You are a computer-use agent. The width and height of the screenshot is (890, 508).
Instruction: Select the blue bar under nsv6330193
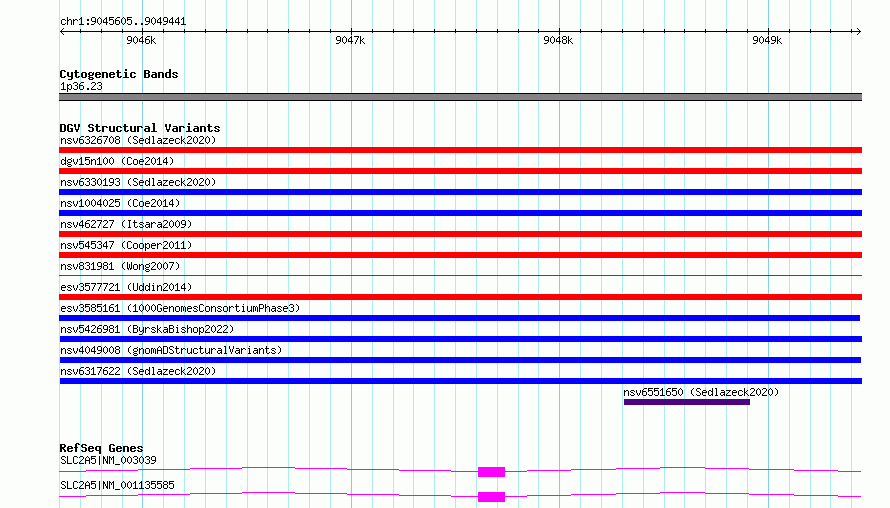(x=460, y=192)
